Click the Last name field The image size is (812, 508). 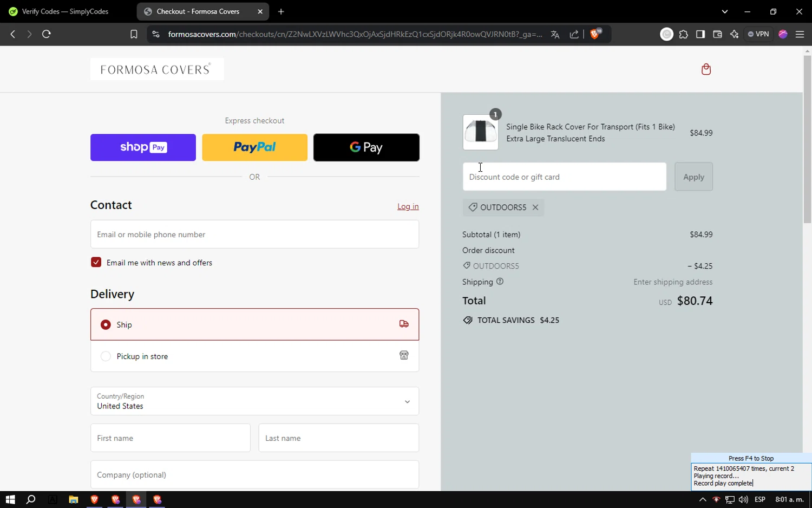tap(339, 438)
